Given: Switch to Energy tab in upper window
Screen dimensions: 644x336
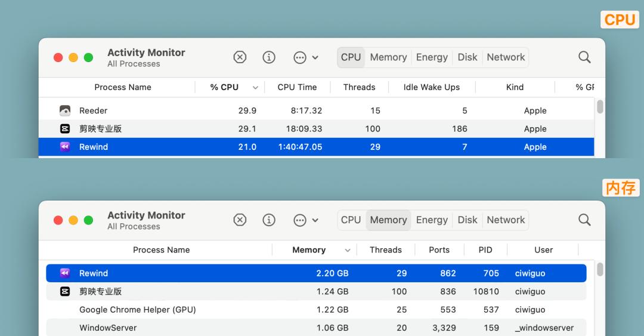Looking at the screenshot, I should [x=432, y=57].
